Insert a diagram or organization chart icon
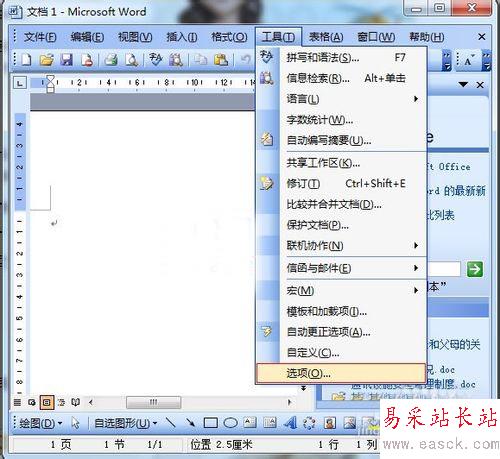500x459 pixels. tap(309, 423)
